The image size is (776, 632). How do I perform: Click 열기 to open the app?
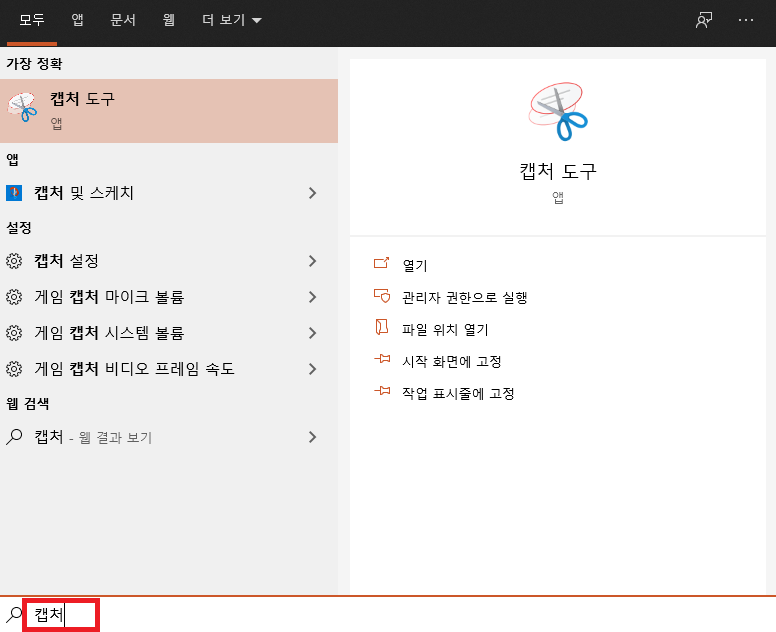point(415,266)
